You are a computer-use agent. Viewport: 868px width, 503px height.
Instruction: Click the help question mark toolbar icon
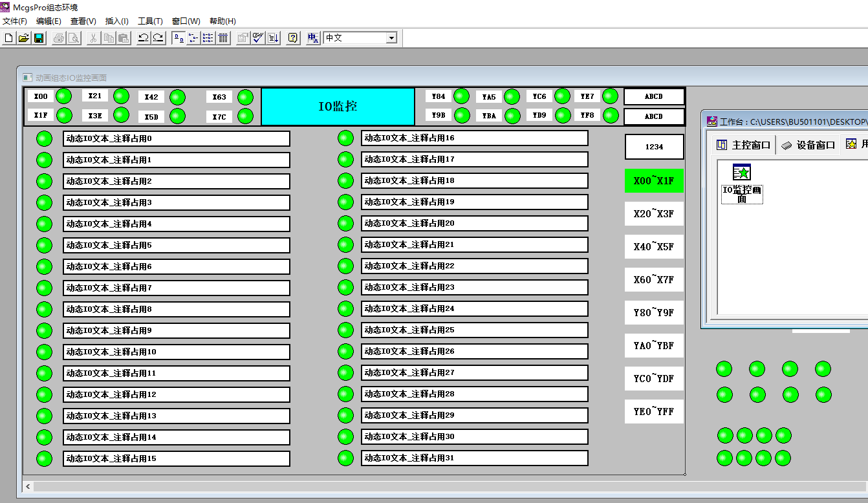coord(293,38)
